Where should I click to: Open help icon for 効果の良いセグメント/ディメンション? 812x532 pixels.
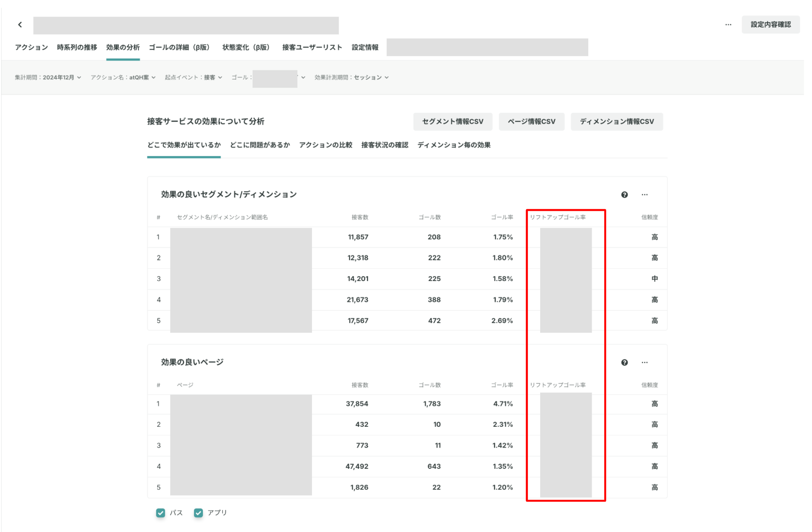coord(624,195)
